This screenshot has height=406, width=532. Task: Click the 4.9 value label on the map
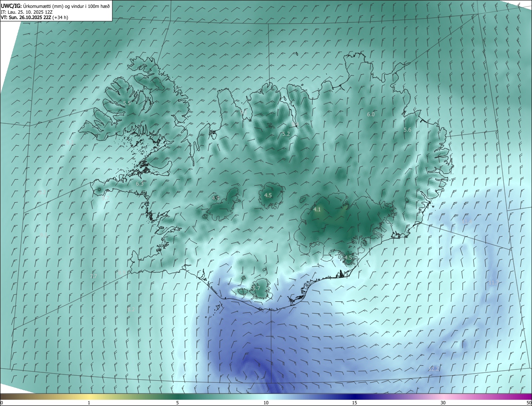coord(216,198)
